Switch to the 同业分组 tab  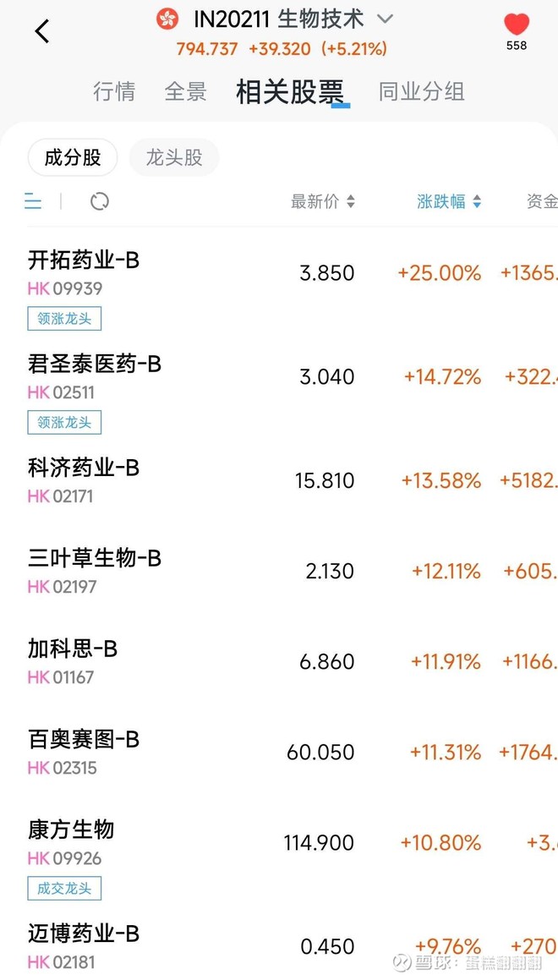pos(421,91)
